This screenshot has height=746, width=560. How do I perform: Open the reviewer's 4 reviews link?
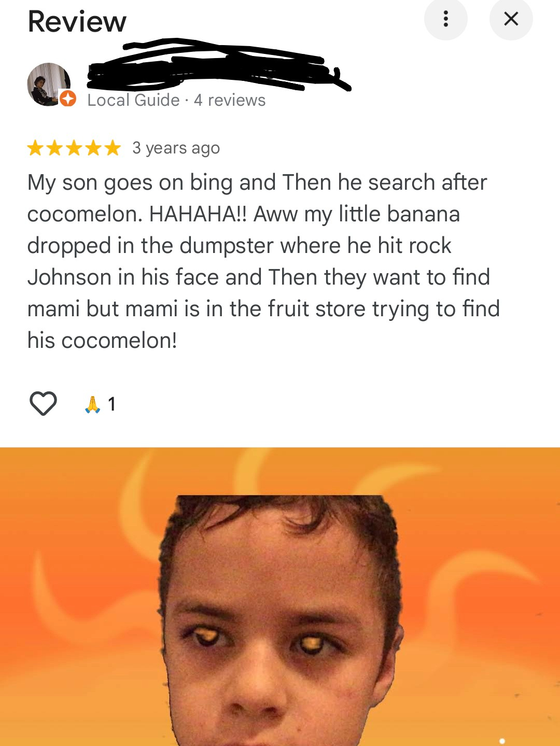[230, 100]
